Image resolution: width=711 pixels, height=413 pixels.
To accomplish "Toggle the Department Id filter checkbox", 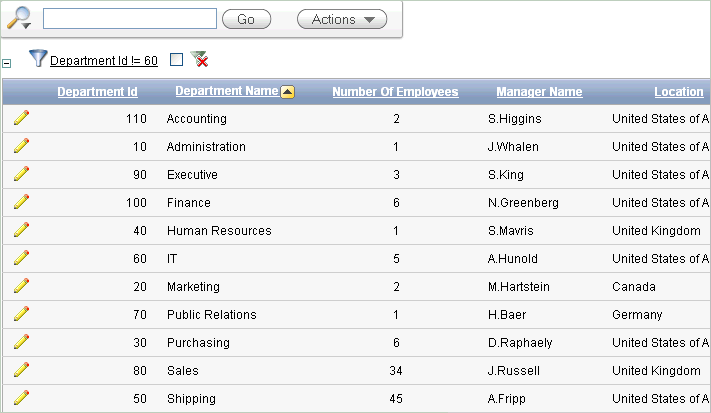I will (x=176, y=59).
